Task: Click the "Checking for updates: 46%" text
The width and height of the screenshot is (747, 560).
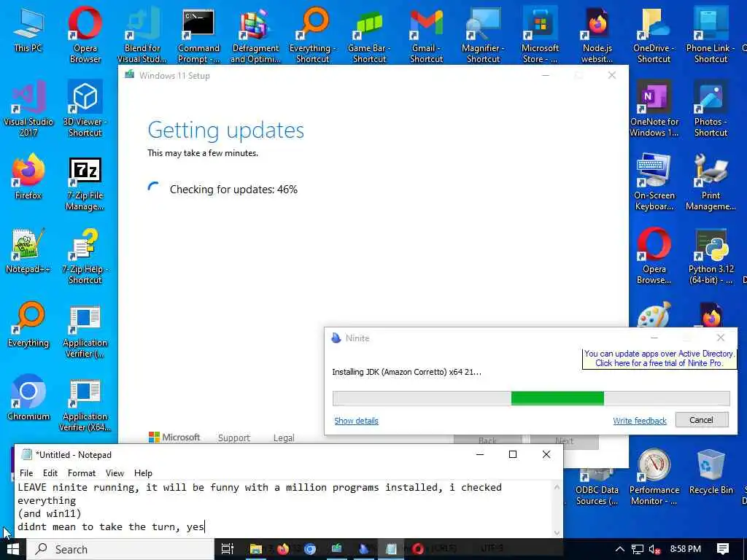Action: coord(233,190)
